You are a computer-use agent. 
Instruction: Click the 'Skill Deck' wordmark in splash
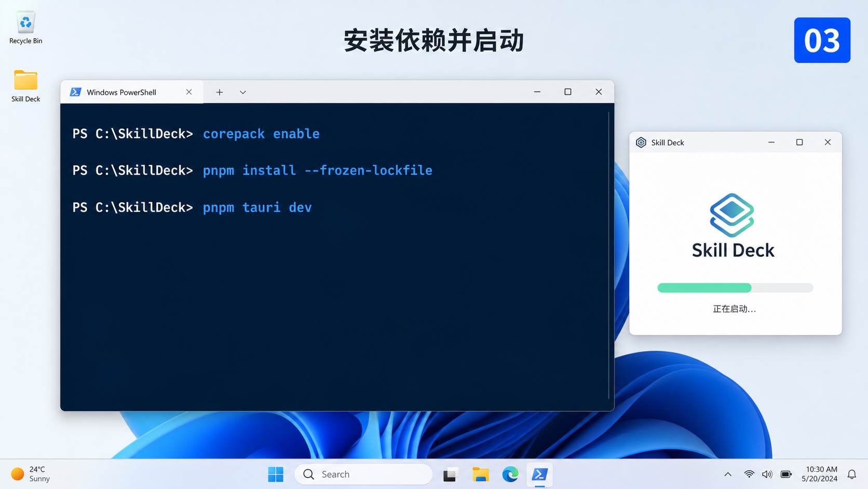coord(733,250)
